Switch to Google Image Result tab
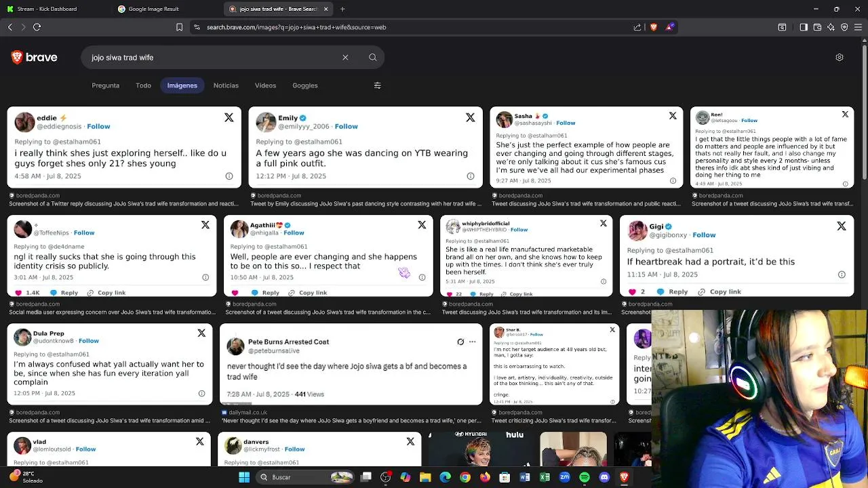This screenshot has height=488, width=868. pos(166,9)
